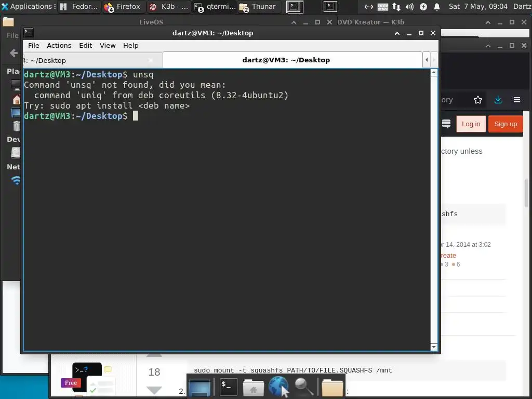Bookmark page with Firefox star icon
Image resolution: width=532 pixels, height=399 pixels.
click(x=478, y=100)
